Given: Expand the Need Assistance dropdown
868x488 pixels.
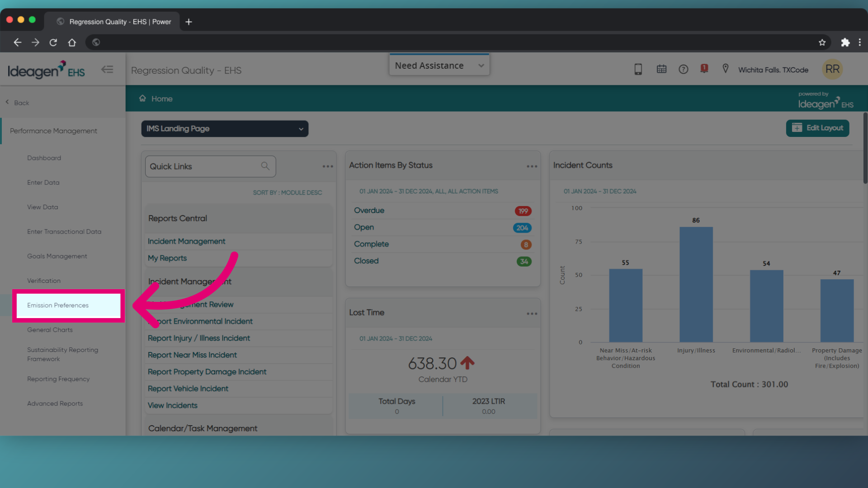Looking at the screenshot, I should [x=439, y=66].
